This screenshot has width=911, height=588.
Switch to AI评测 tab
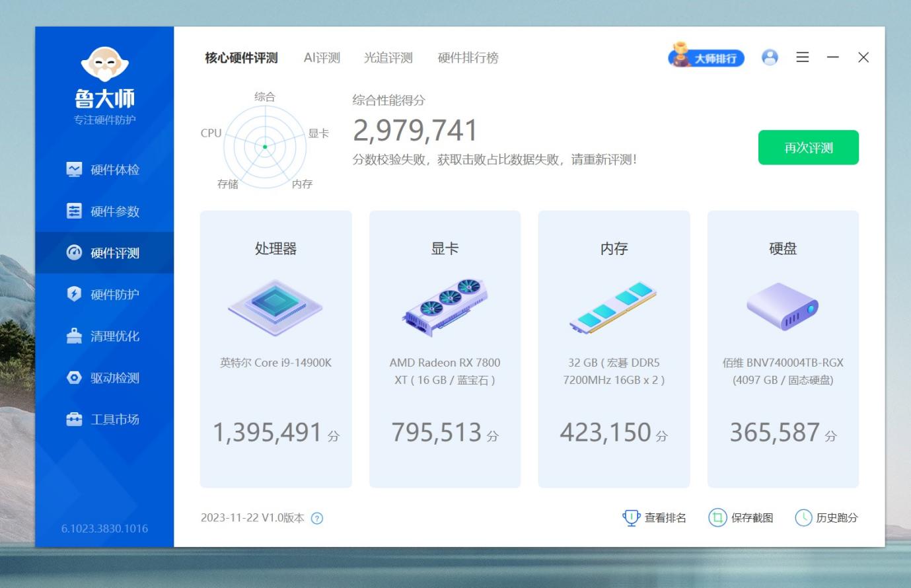coord(322,58)
